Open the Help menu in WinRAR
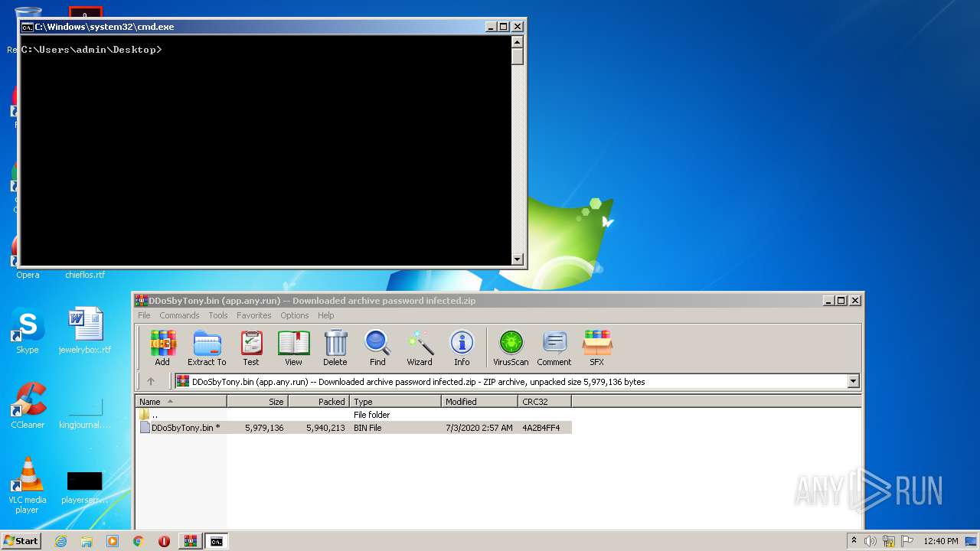Viewport: 980px width, 551px height. click(326, 315)
